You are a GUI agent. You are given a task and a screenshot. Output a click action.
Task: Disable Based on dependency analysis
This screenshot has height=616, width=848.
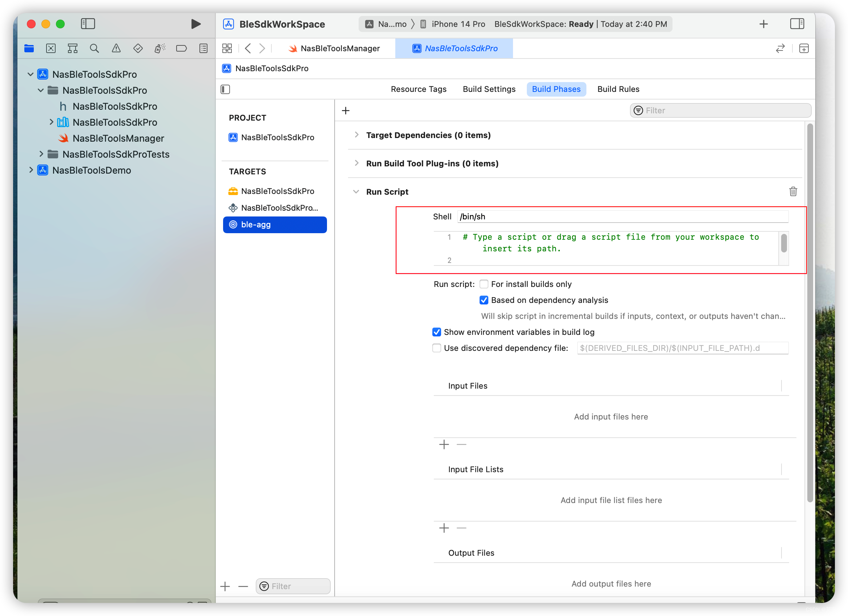484,300
